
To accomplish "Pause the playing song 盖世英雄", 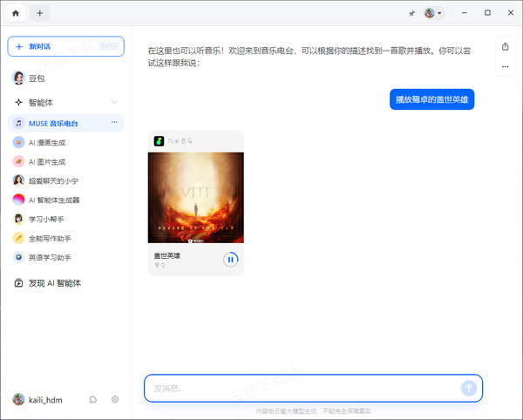I will (230, 260).
